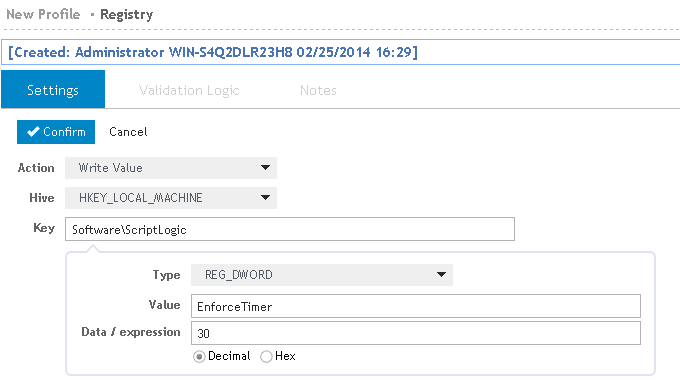Open the Type REG_DWORD dropdown arrow
Viewport: 680px width, 380px height.
(441, 275)
